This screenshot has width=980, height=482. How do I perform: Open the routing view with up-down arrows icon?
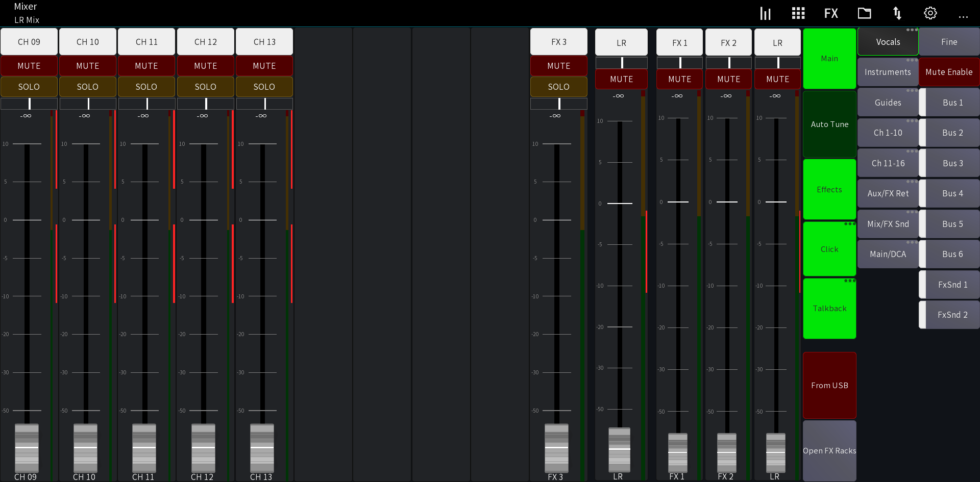coord(897,13)
